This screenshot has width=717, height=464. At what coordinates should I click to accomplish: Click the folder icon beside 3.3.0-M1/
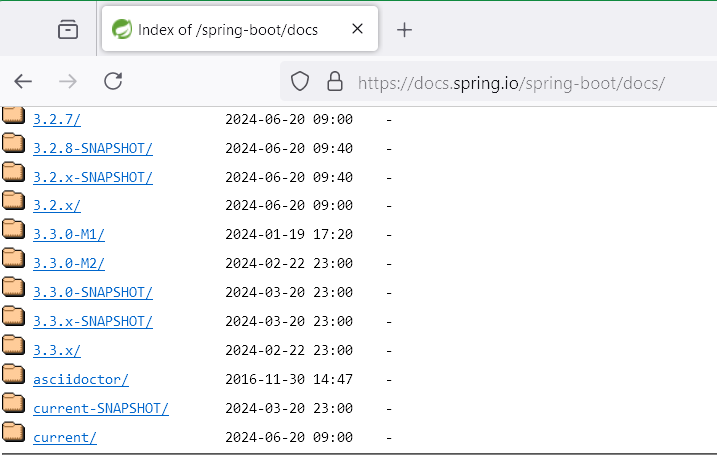click(13, 229)
